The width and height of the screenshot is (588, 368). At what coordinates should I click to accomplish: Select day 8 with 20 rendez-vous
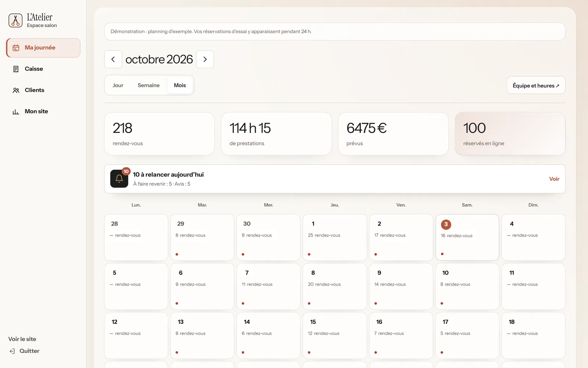[335, 286]
